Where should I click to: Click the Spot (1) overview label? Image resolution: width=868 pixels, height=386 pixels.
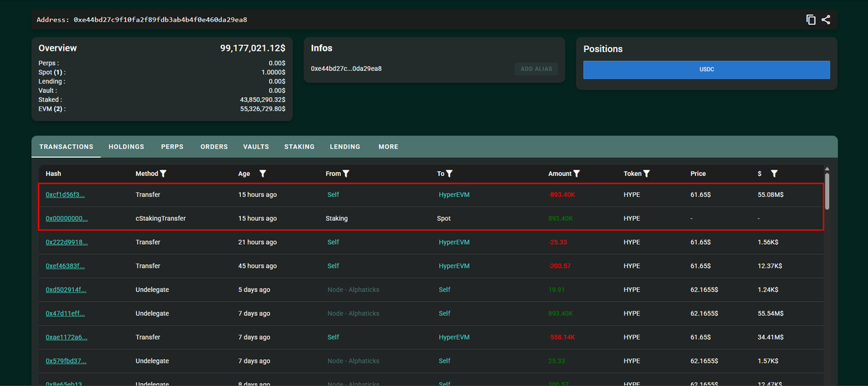coord(52,72)
